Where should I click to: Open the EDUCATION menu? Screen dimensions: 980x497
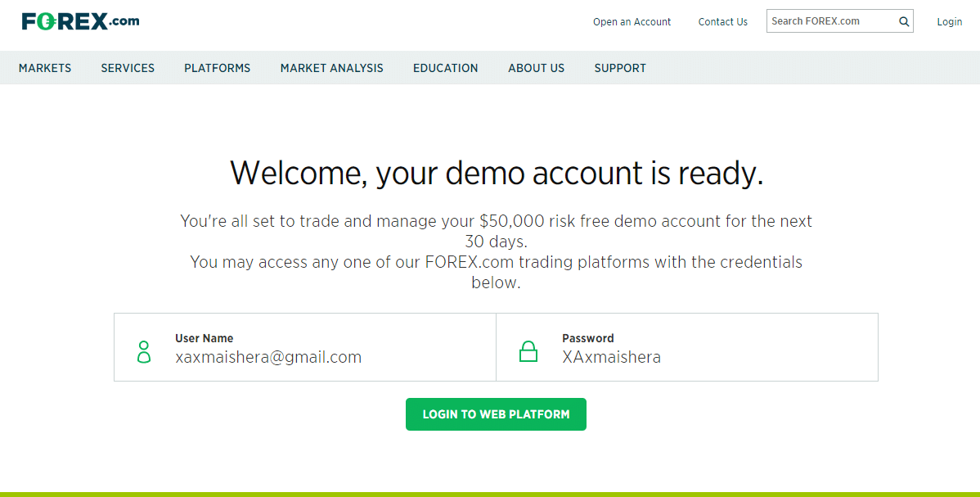[x=445, y=68]
